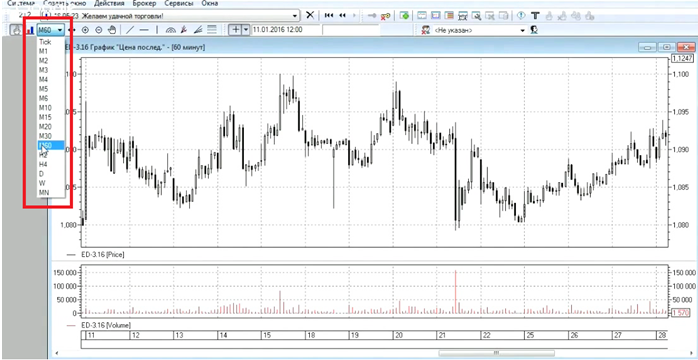Image resolution: width=698 pixels, height=360 pixels.
Task: Click the X button beside message bar
Action: tap(310, 16)
